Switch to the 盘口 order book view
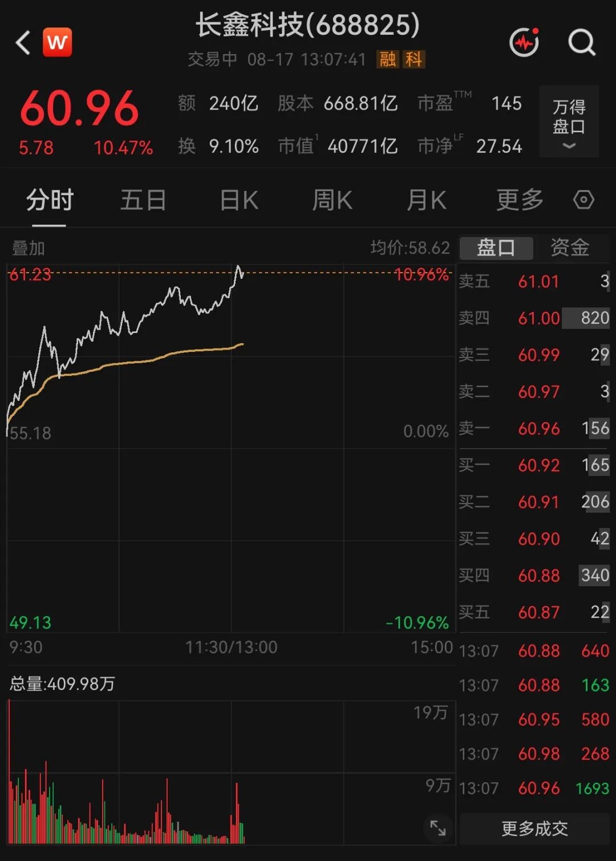The height and width of the screenshot is (861, 616). pos(496,247)
